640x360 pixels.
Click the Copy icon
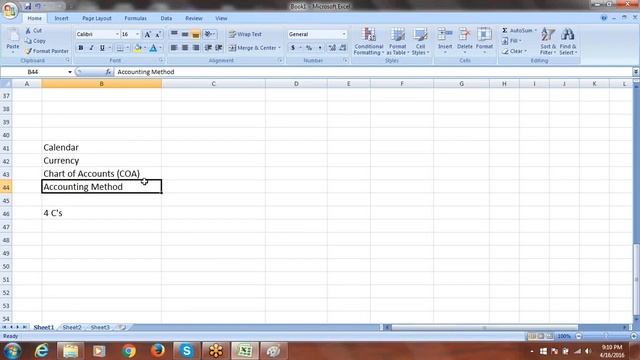pos(28,41)
